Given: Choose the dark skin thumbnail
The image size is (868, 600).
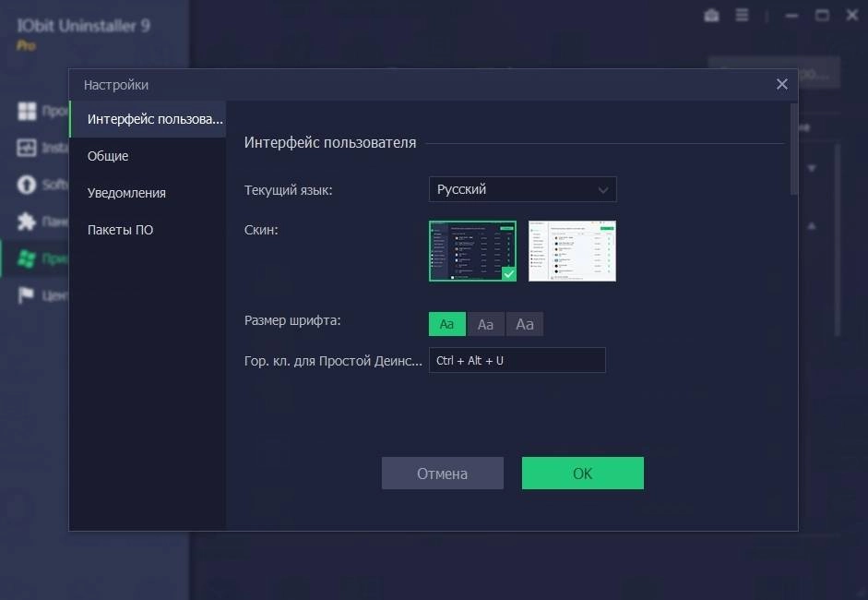Looking at the screenshot, I should [473, 251].
